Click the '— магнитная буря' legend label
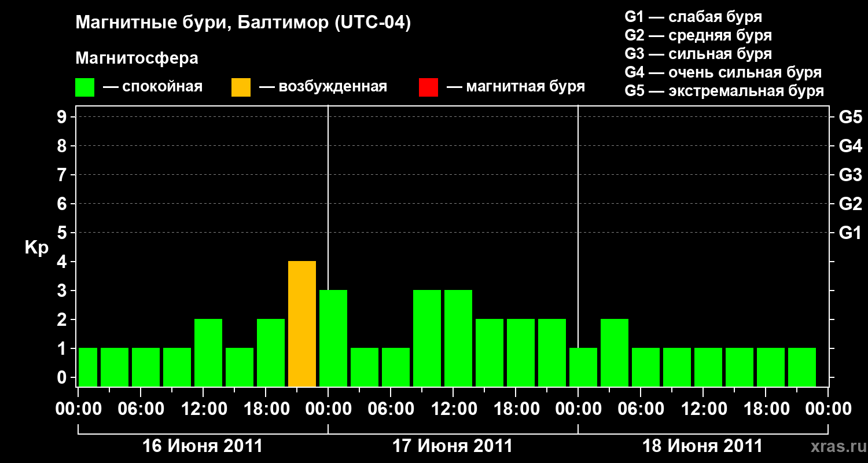The width and height of the screenshot is (868, 463). click(516, 87)
